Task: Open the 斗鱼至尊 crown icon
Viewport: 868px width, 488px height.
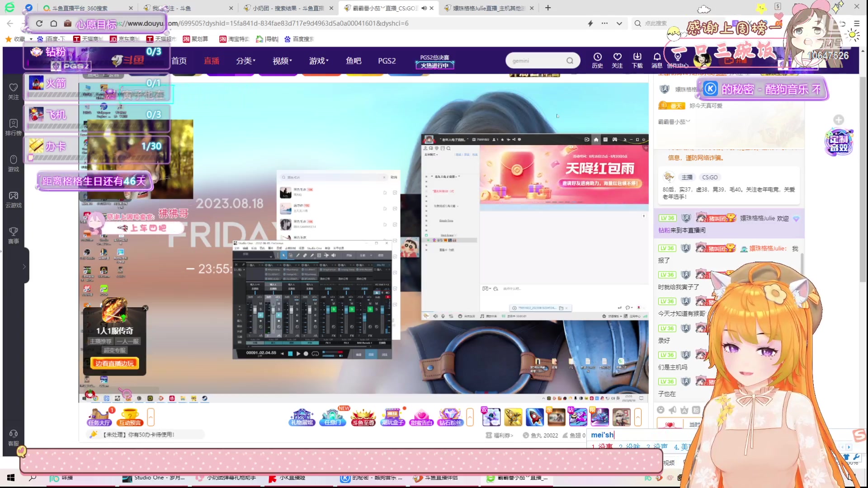Action: pos(363,417)
